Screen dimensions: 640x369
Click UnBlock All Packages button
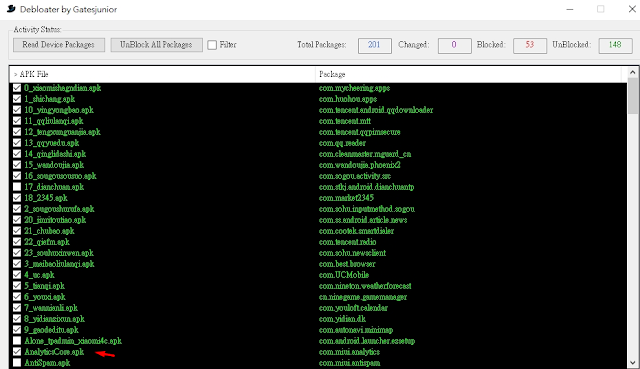[x=156, y=45]
